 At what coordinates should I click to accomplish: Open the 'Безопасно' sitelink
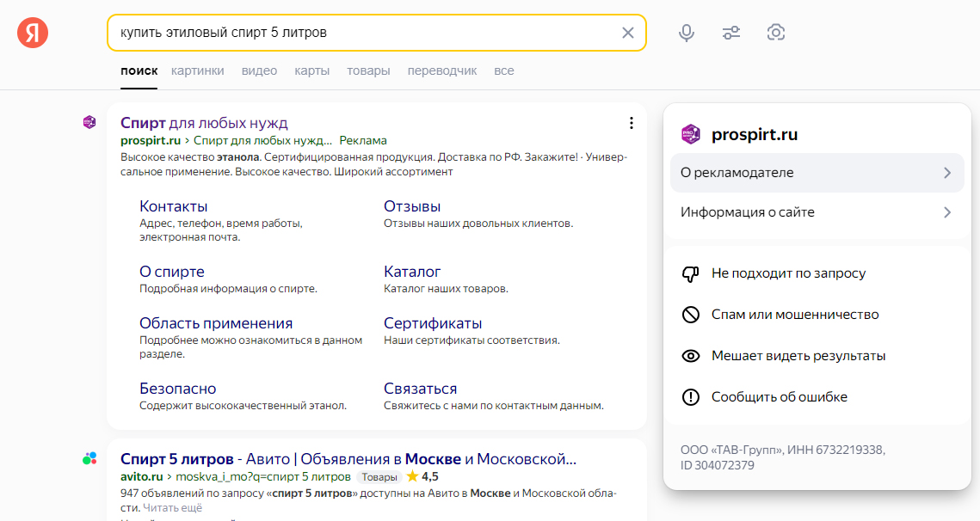177,389
